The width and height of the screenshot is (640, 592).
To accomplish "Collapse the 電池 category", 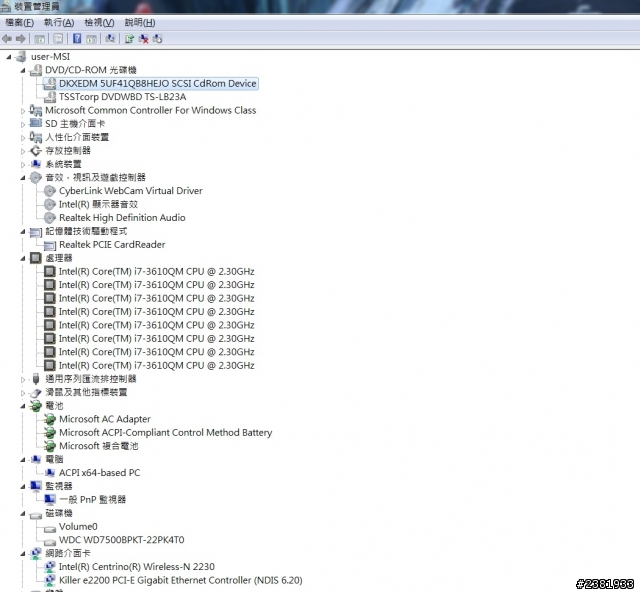I will [x=23, y=406].
